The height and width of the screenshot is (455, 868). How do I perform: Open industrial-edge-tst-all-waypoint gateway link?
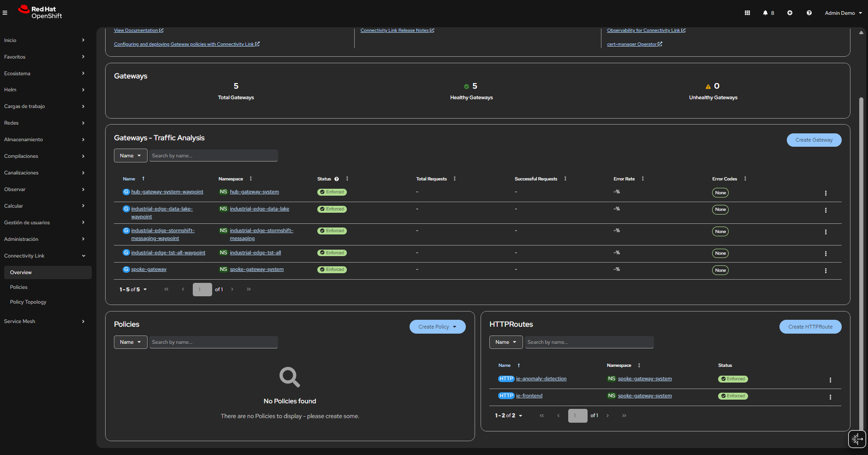point(168,253)
